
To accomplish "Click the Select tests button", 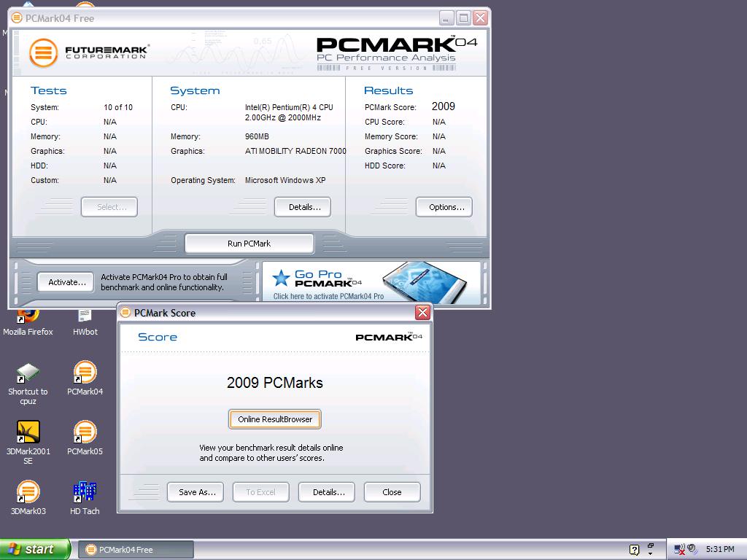I will coord(109,207).
